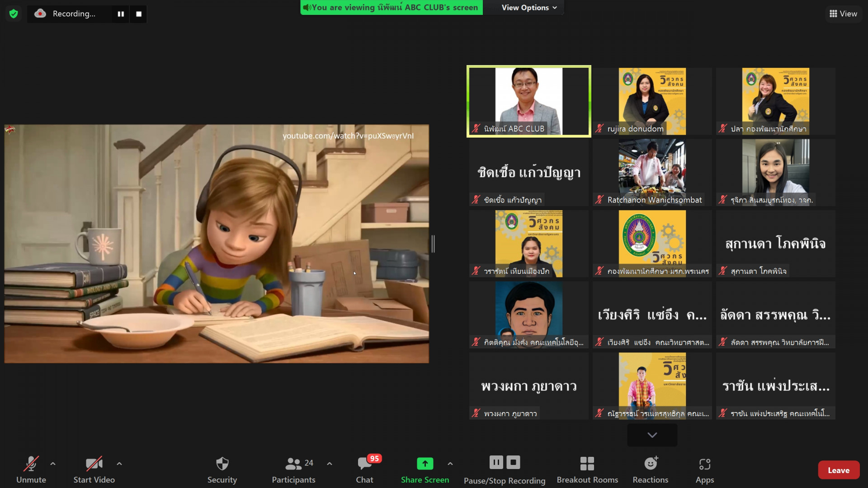Pause recording using top bar pause icon

(121, 14)
